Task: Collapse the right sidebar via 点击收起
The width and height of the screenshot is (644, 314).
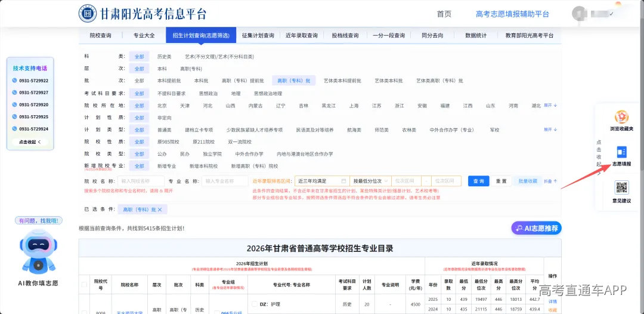Action: (x=599, y=157)
